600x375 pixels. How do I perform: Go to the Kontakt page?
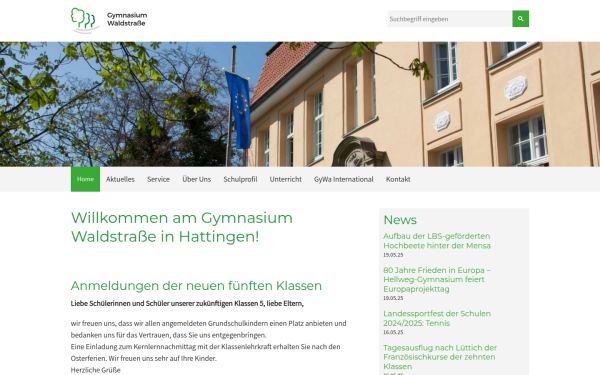click(398, 179)
